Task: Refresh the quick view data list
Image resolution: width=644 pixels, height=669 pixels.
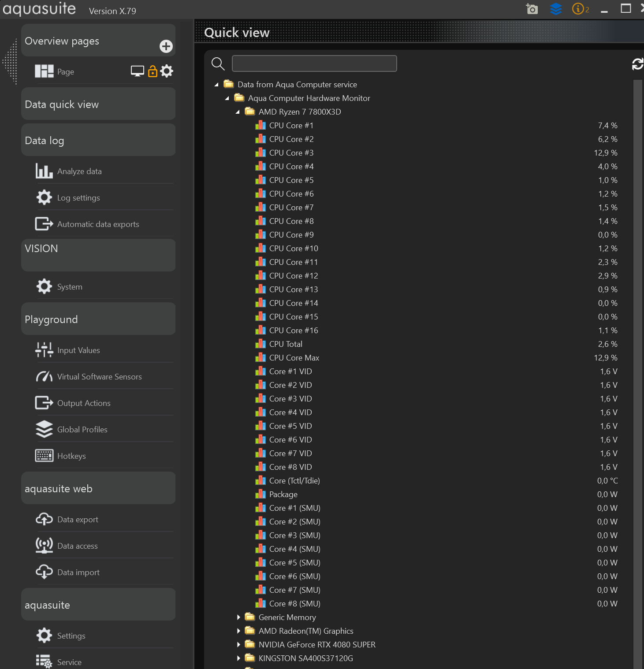Action: (x=637, y=64)
